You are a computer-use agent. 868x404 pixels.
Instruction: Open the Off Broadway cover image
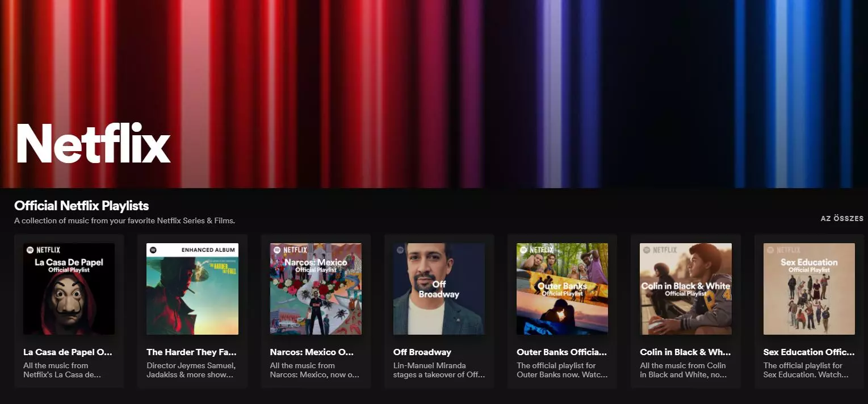439,289
